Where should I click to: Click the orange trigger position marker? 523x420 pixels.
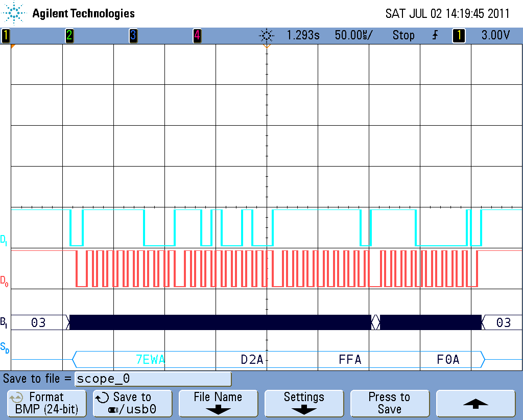click(x=266, y=46)
